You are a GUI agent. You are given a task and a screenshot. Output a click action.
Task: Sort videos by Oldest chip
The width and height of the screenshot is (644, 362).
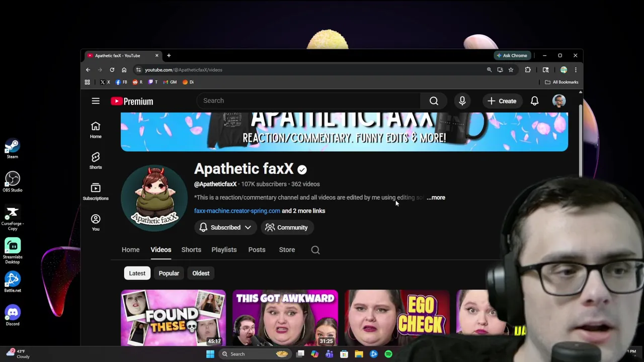coord(201,274)
